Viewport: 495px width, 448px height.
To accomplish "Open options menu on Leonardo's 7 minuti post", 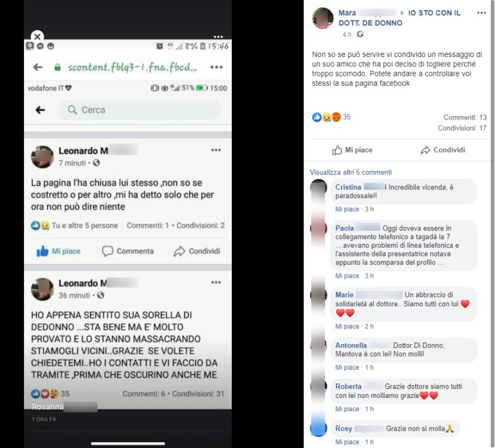I will pyautogui.click(x=216, y=150).
